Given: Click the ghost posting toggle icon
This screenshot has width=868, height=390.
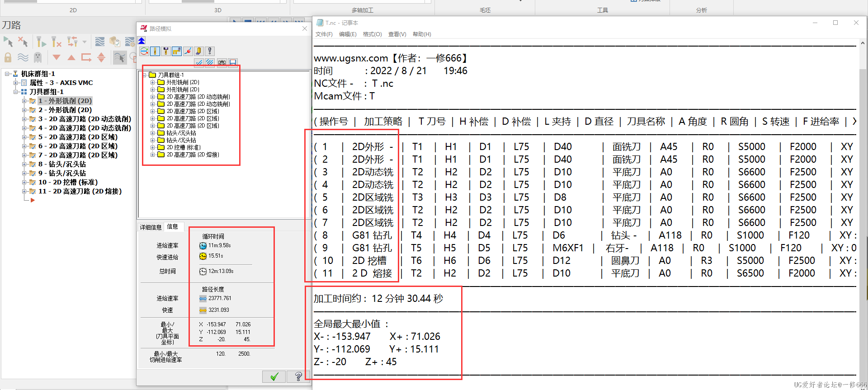Looking at the screenshot, I should pyautogui.click(x=38, y=57).
